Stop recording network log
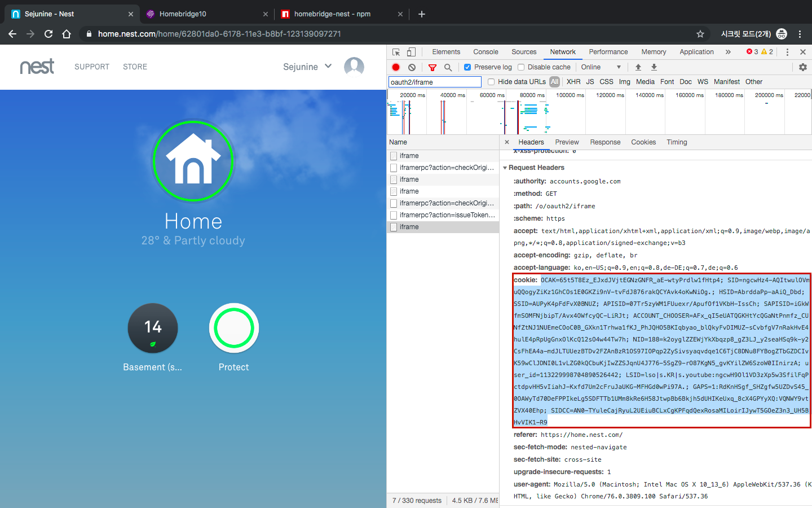Screen dimensions: 812x508 [x=396, y=67]
